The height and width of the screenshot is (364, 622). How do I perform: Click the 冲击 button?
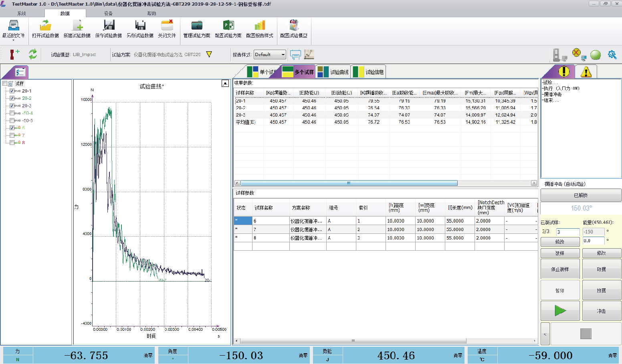tap(601, 311)
